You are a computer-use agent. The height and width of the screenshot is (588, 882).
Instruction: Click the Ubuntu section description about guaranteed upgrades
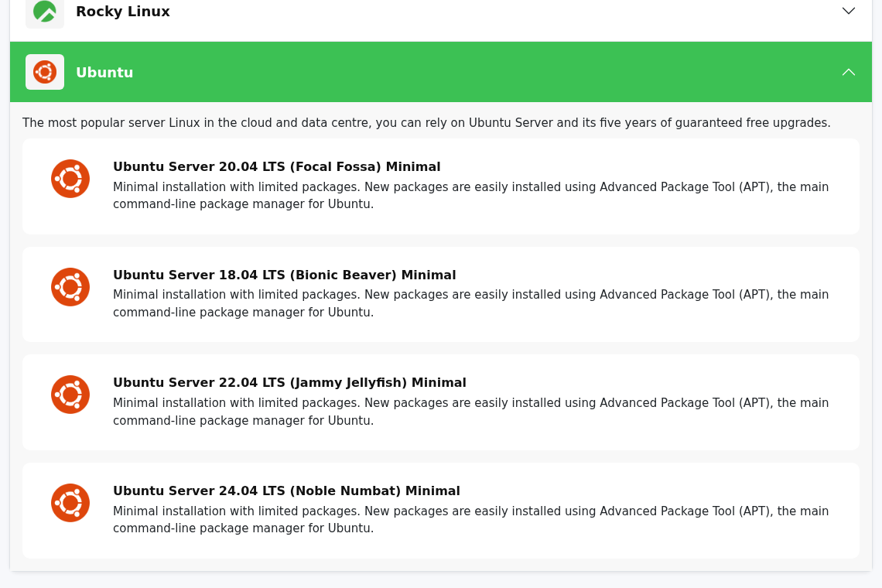(426, 123)
